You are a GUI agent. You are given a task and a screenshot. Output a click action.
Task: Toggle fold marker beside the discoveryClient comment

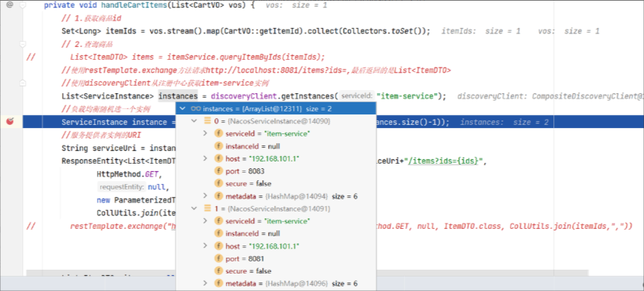point(23,83)
